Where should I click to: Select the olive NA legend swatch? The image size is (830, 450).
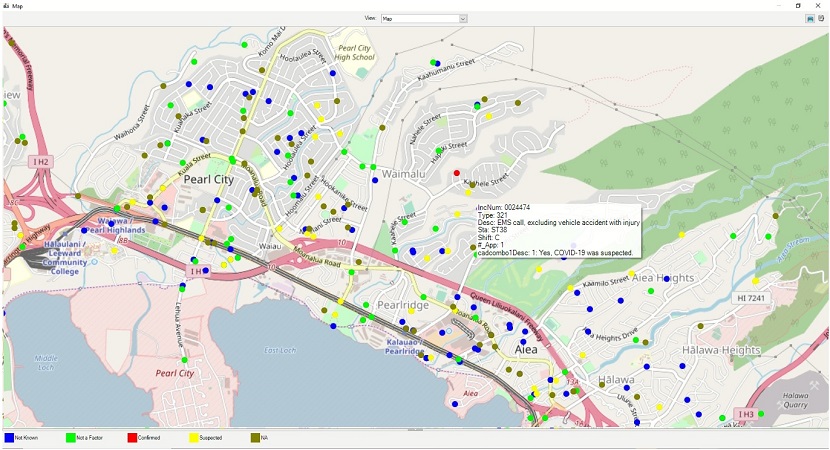[x=255, y=438]
